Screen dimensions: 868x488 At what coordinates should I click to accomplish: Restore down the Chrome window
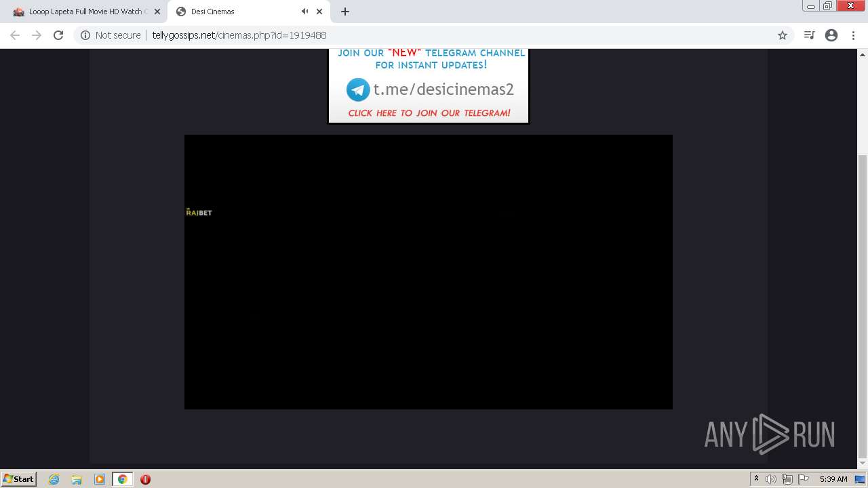coord(828,6)
